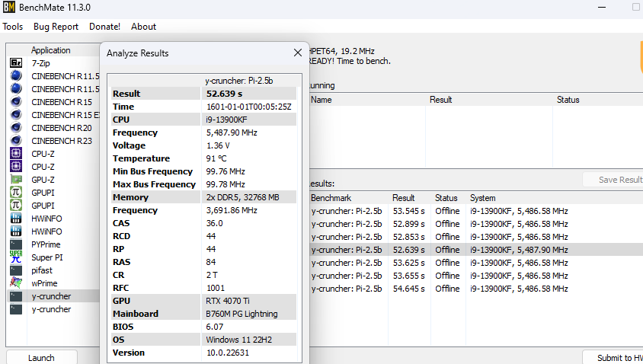Click the Status column header above Offline entries
Viewport: 643px width, 364px height.
[446, 198]
